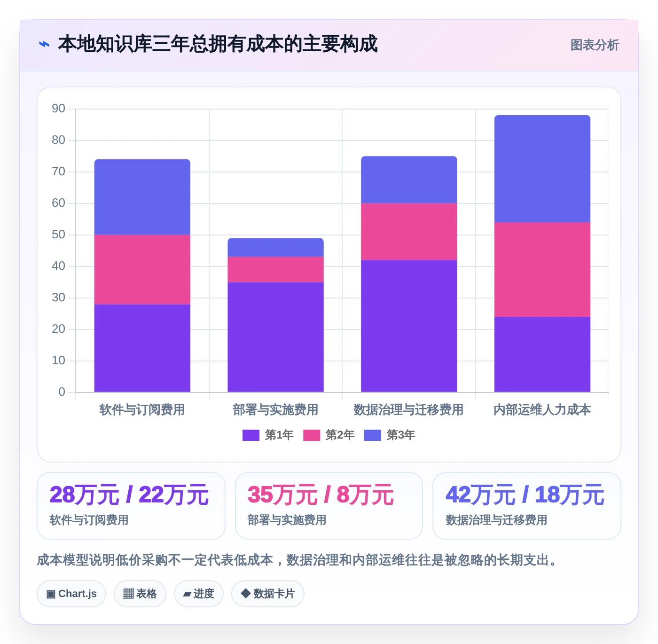
Task: Select the 进度 tag chip
Action: click(199, 594)
